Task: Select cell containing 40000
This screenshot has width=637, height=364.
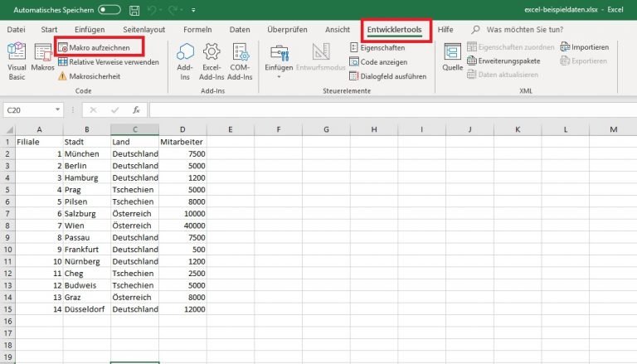Action: click(182, 226)
